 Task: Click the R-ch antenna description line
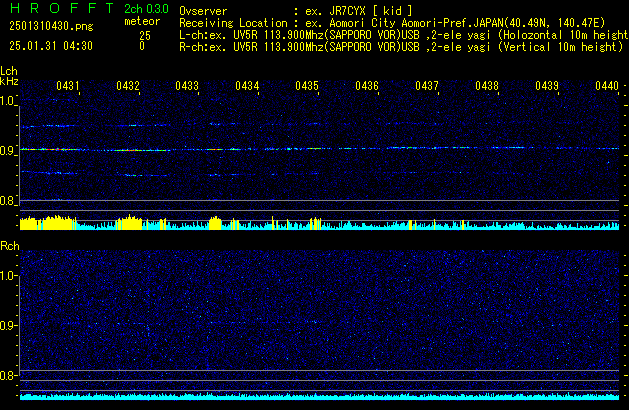[401, 47]
